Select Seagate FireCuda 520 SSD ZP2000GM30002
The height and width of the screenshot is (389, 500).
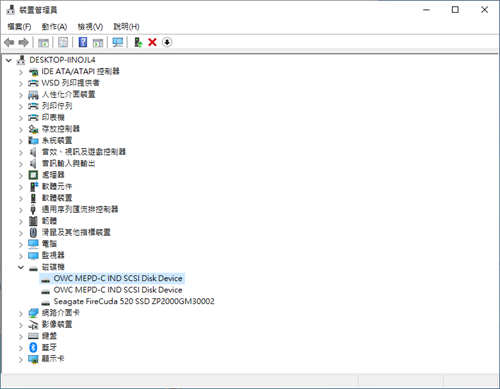tap(134, 301)
